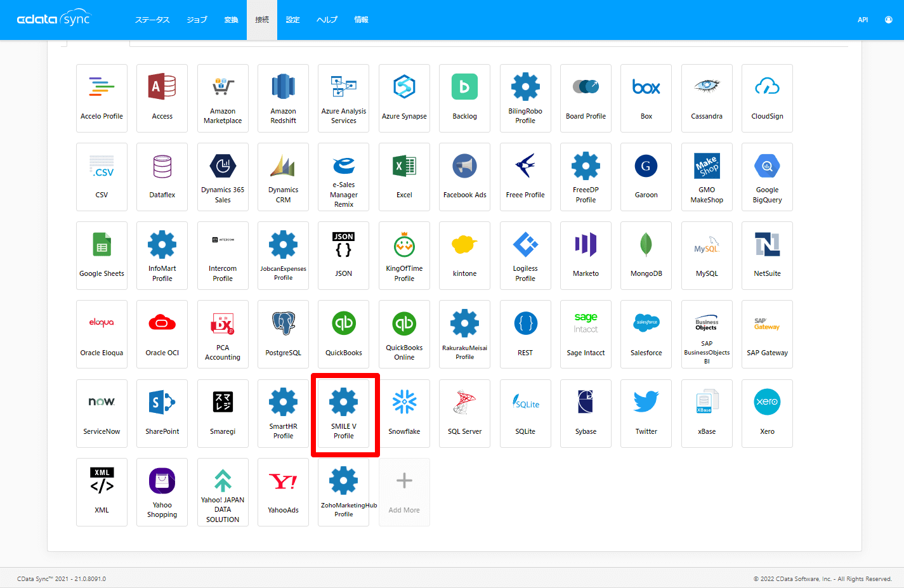Select the Dynamics 365 Sales connector
The image size is (904, 588).
pyautogui.click(x=223, y=177)
